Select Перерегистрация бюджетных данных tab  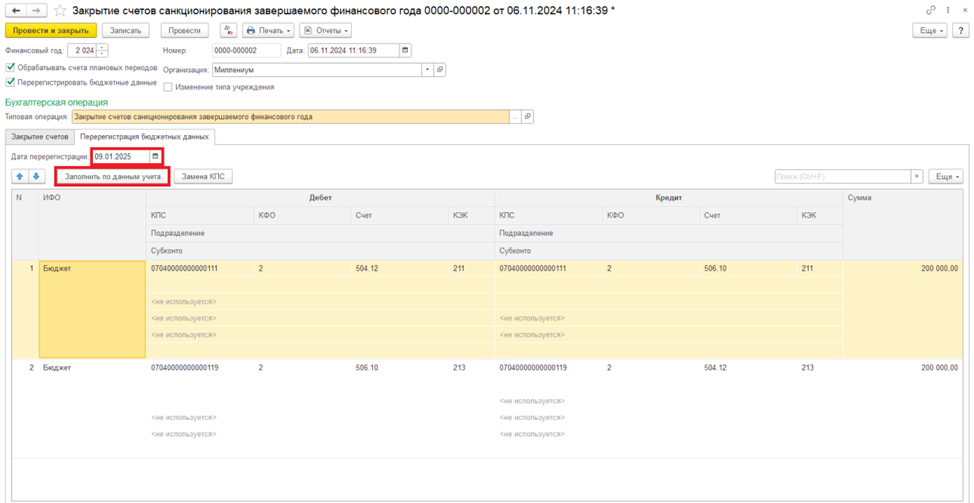[144, 137]
